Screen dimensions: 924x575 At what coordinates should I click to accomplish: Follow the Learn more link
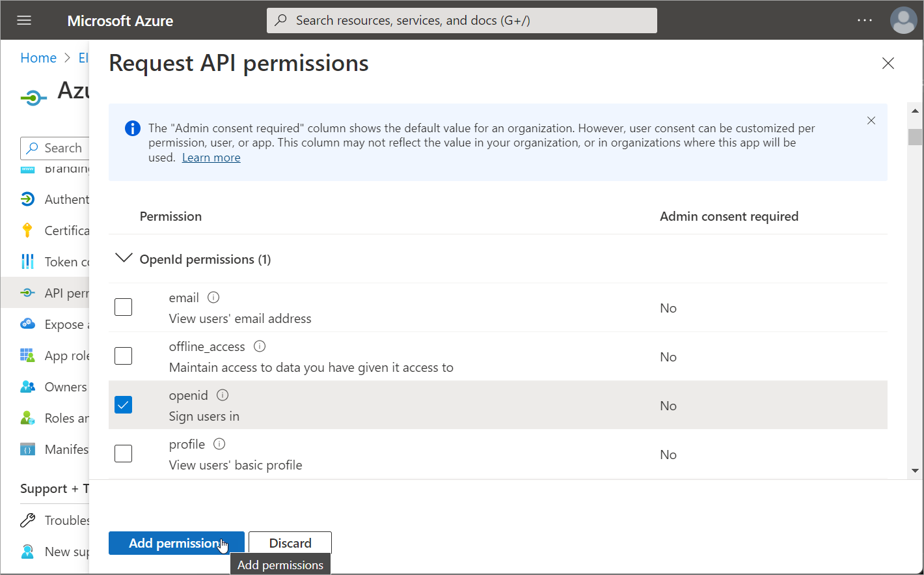(x=211, y=157)
